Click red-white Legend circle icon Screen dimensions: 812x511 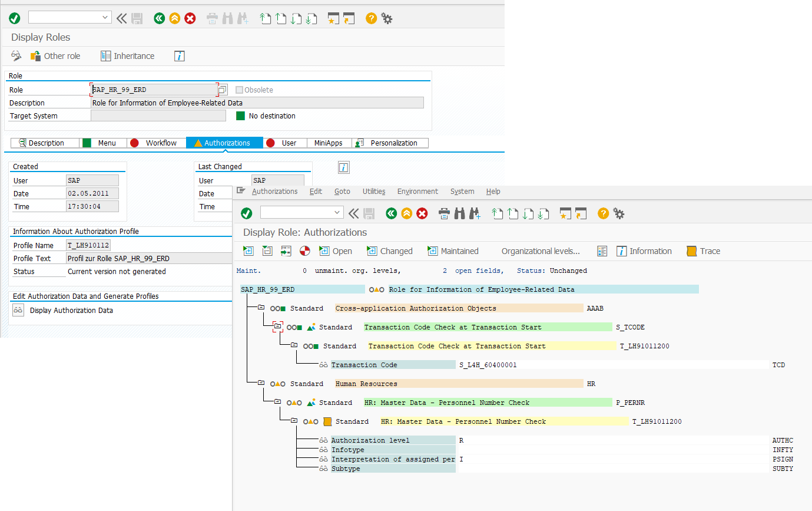tap(304, 251)
